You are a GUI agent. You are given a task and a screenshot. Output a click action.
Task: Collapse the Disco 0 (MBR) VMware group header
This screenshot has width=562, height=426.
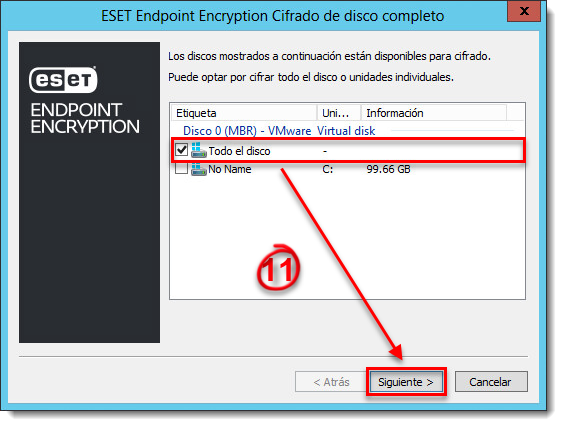point(279,131)
